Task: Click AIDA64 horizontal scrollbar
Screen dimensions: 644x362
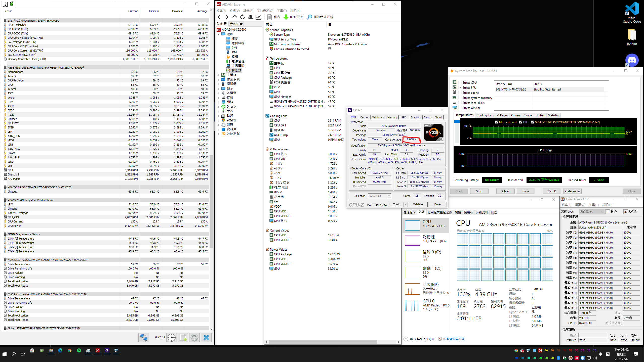Action: (323, 342)
